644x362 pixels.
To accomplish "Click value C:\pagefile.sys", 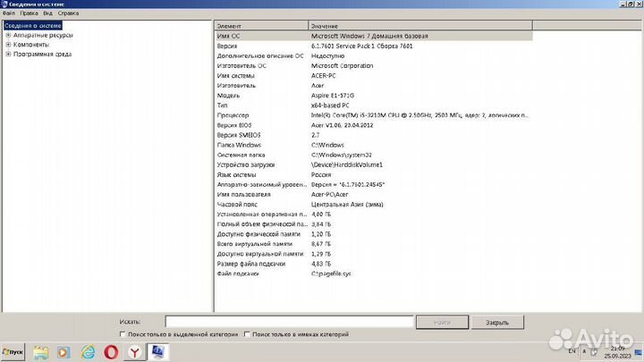I will [331, 274].
